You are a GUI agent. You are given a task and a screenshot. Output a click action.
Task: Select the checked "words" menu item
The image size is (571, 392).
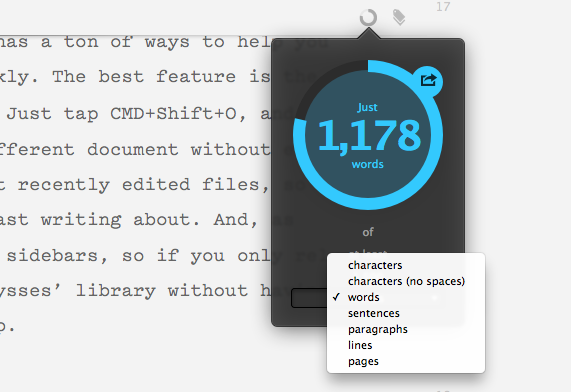coord(363,297)
